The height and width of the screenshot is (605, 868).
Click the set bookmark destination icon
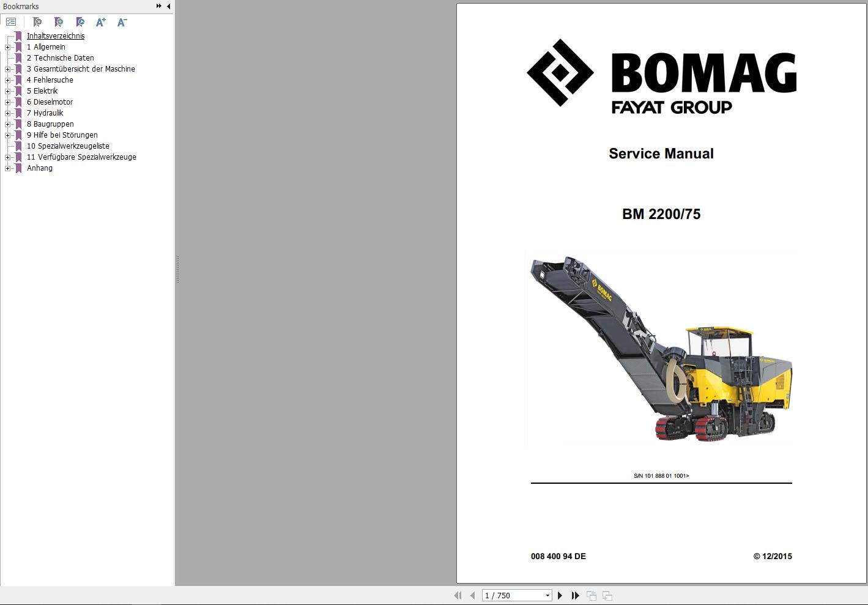(80, 22)
